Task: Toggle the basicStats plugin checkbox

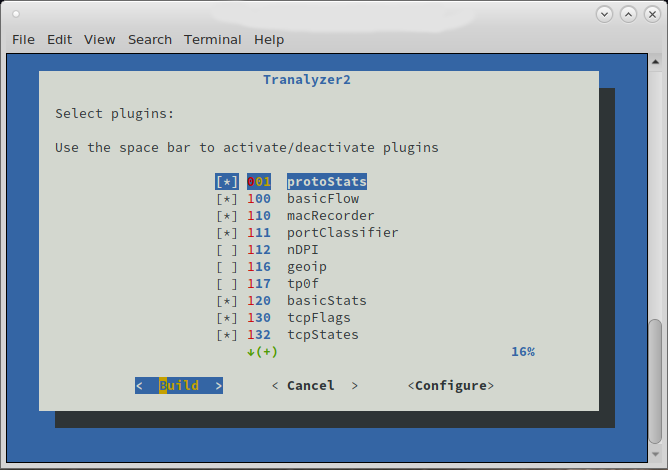Action: (227, 301)
